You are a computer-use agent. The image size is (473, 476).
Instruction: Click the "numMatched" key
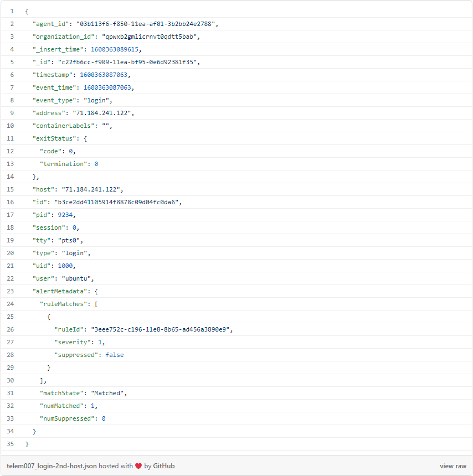[x=61, y=406]
